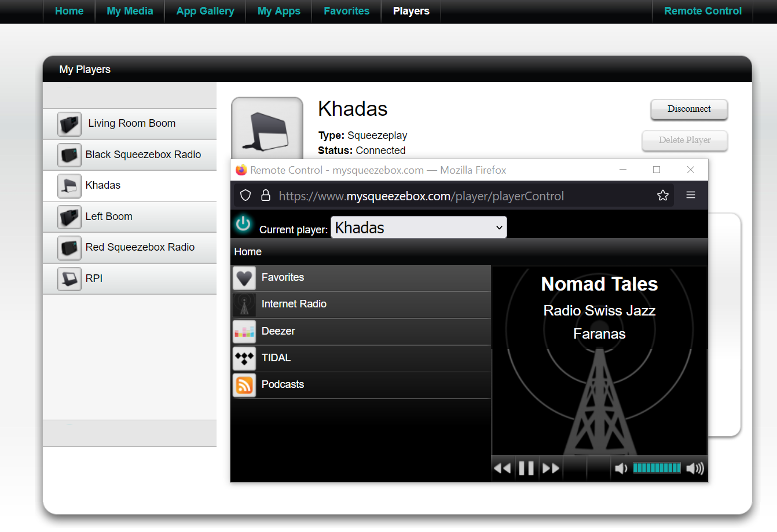Click the Deezer app icon
Image resolution: width=777 pixels, height=532 pixels.
244,332
